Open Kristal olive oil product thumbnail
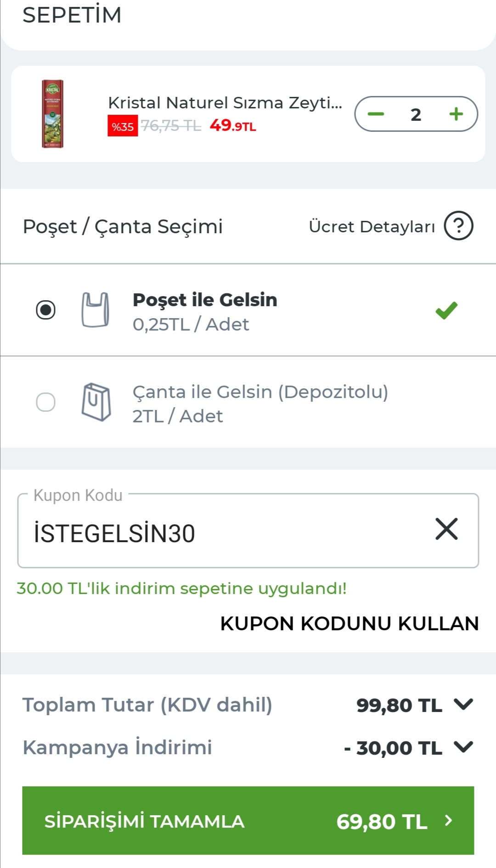This screenshot has height=868, width=496. tap(53, 114)
